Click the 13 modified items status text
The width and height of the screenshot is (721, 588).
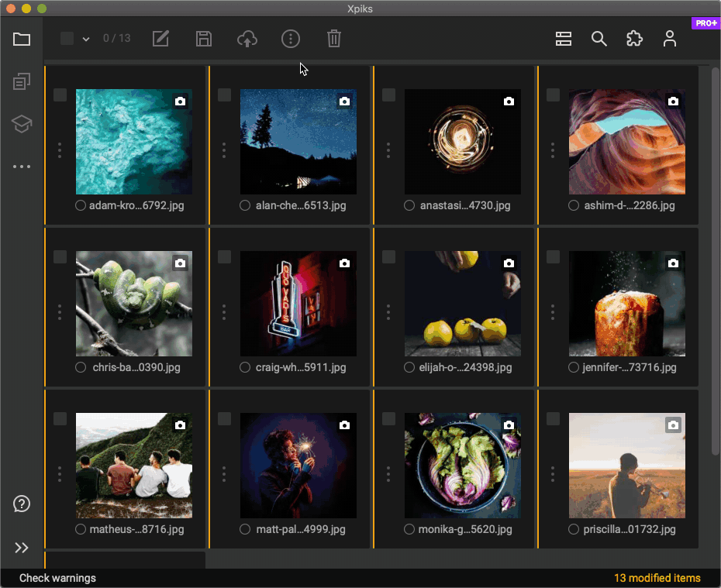tap(657, 578)
